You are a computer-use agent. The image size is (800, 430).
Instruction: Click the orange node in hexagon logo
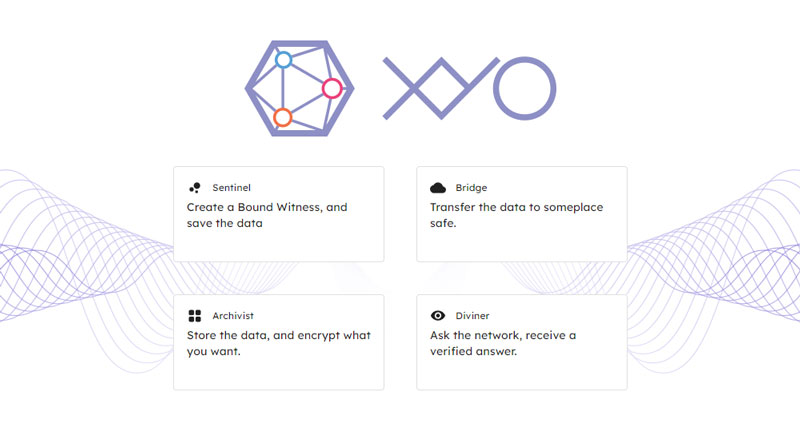pos(282,117)
